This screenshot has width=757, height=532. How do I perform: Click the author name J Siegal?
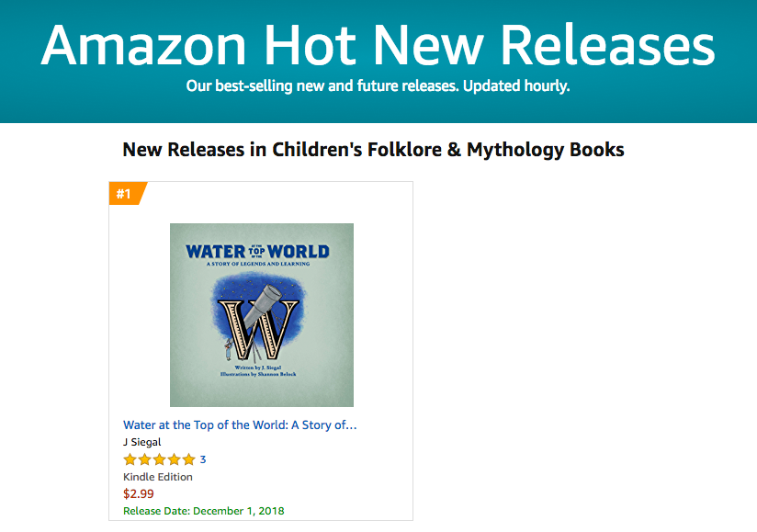pos(142,442)
